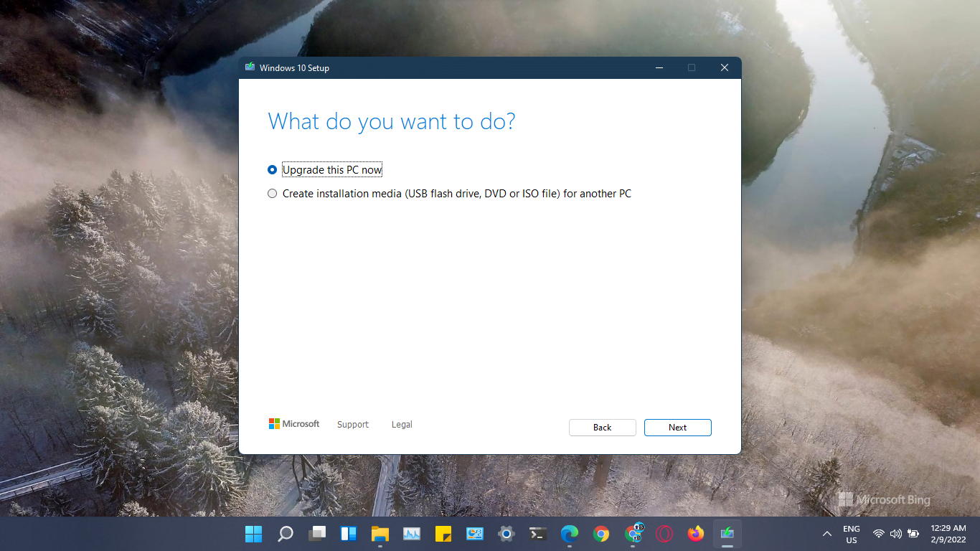Launch Firefox from the taskbar
The width and height of the screenshot is (980, 551).
(695, 534)
